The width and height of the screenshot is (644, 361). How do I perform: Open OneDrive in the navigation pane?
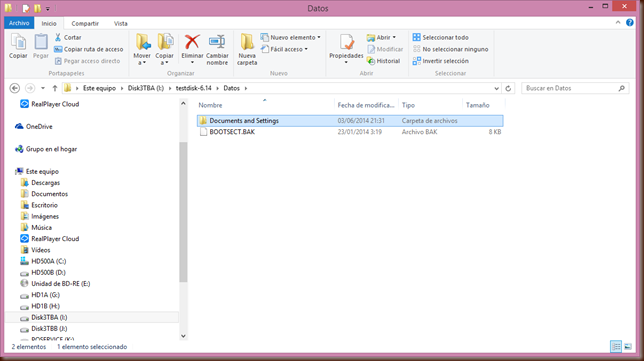pyautogui.click(x=34, y=126)
